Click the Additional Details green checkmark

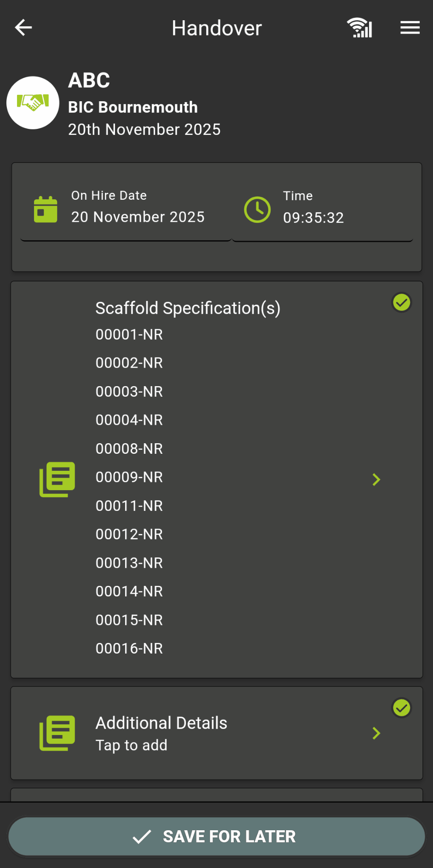click(401, 708)
